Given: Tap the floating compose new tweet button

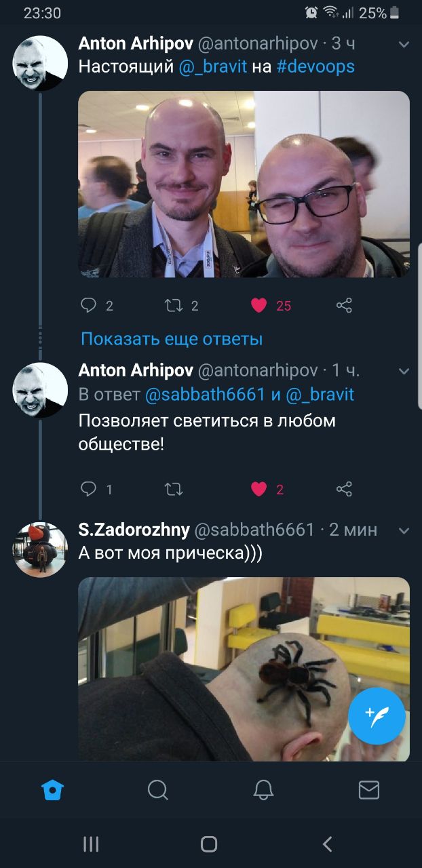Looking at the screenshot, I should coord(377,715).
